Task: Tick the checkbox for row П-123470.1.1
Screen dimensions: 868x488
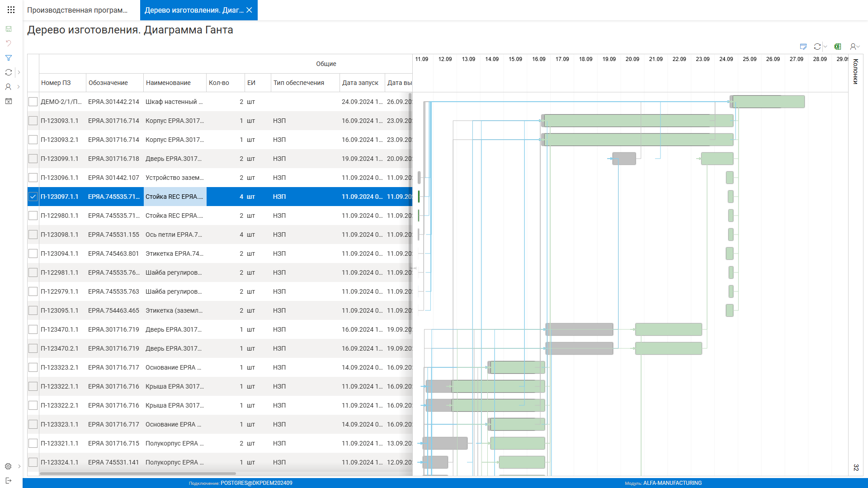Action: pos(33,329)
